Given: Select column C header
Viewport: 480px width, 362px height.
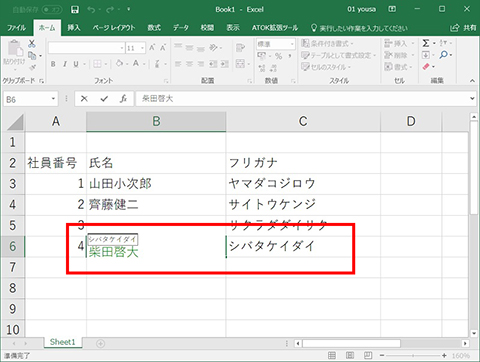Looking at the screenshot, I should (303, 121).
